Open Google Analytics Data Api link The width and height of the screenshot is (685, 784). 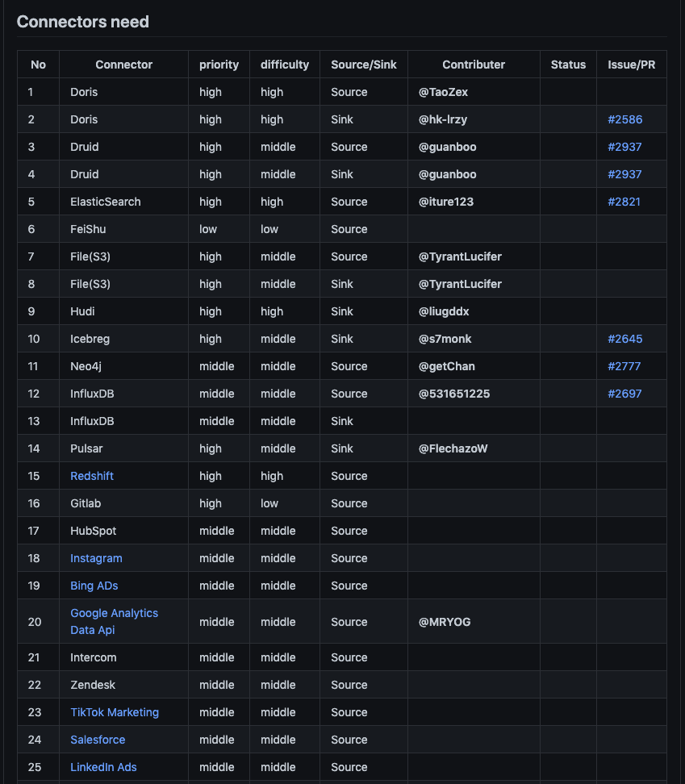(x=114, y=621)
